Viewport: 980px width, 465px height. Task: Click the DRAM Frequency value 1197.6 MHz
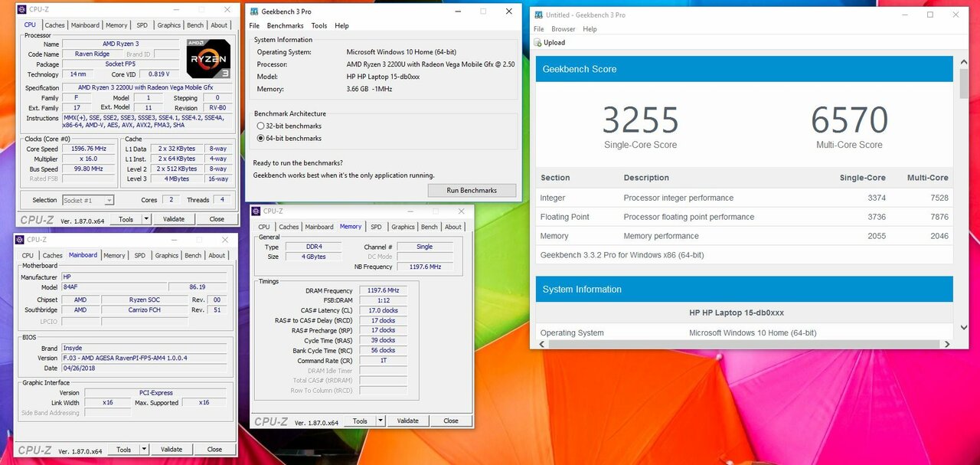384,290
